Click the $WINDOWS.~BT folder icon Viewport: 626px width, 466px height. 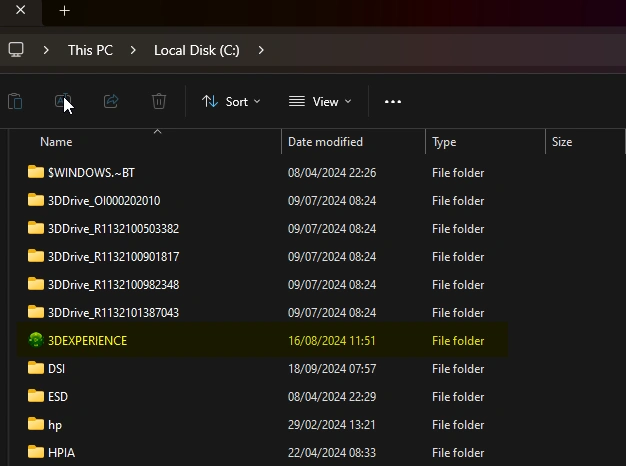tap(36, 172)
